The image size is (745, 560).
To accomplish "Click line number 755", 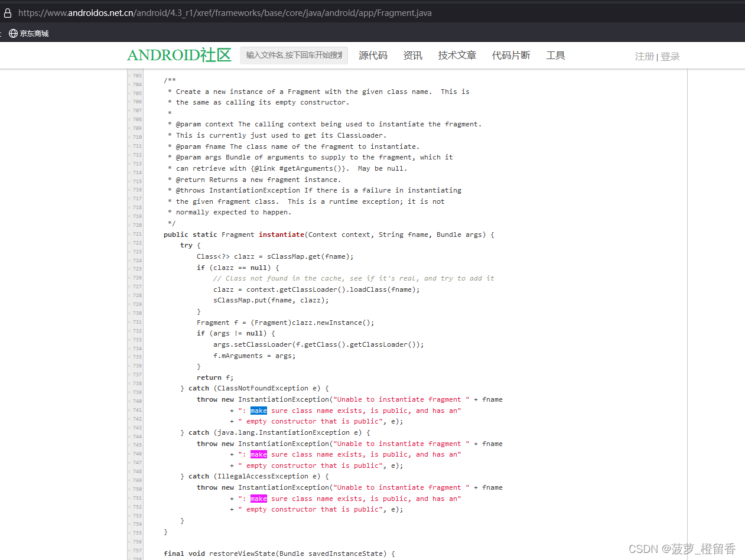I will (x=137, y=532).
